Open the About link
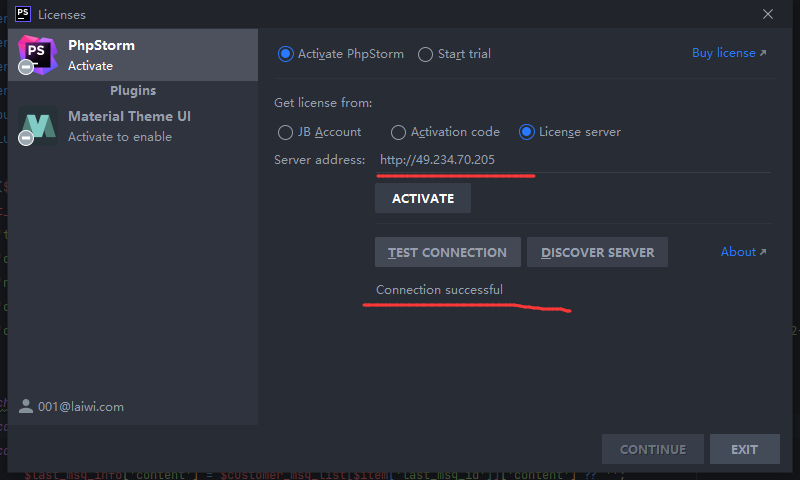800x480 pixels. 743,252
